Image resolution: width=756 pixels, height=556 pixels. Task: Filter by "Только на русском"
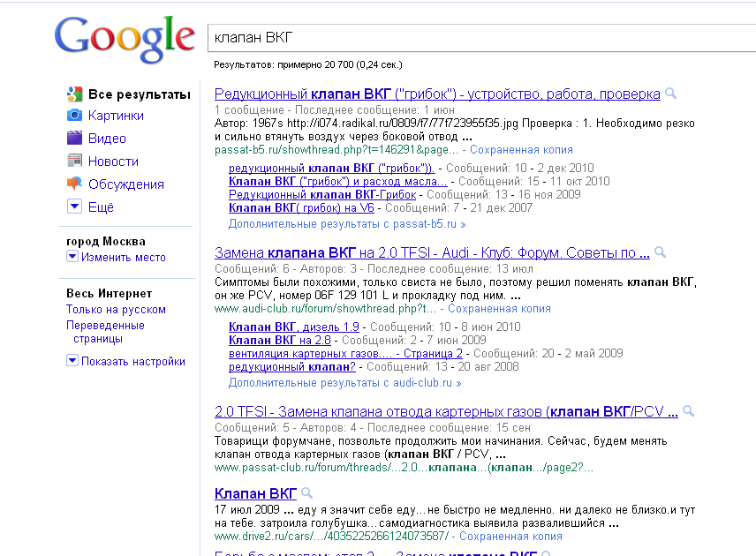click(116, 309)
